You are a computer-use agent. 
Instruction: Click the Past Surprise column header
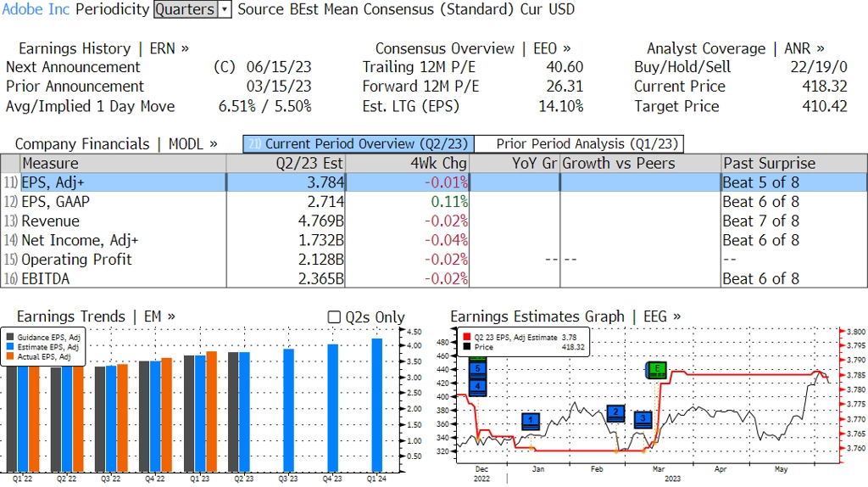(x=794, y=164)
